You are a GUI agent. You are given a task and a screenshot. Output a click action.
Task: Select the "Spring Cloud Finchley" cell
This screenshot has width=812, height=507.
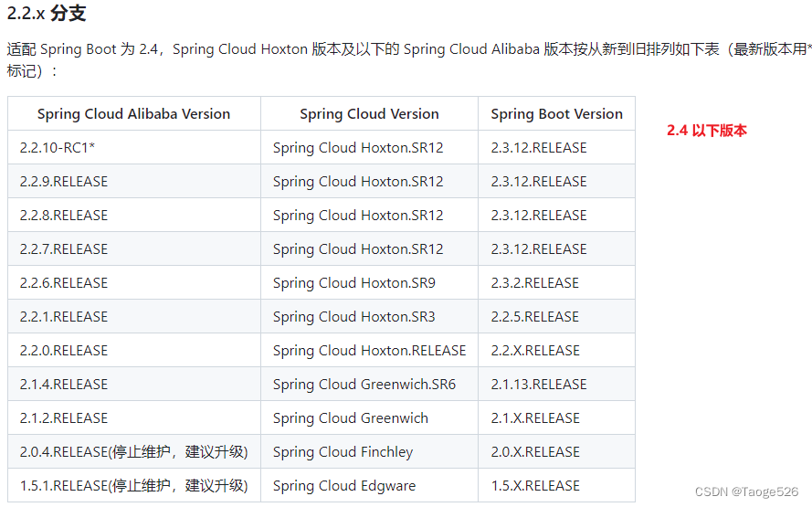[x=369, y=451]
